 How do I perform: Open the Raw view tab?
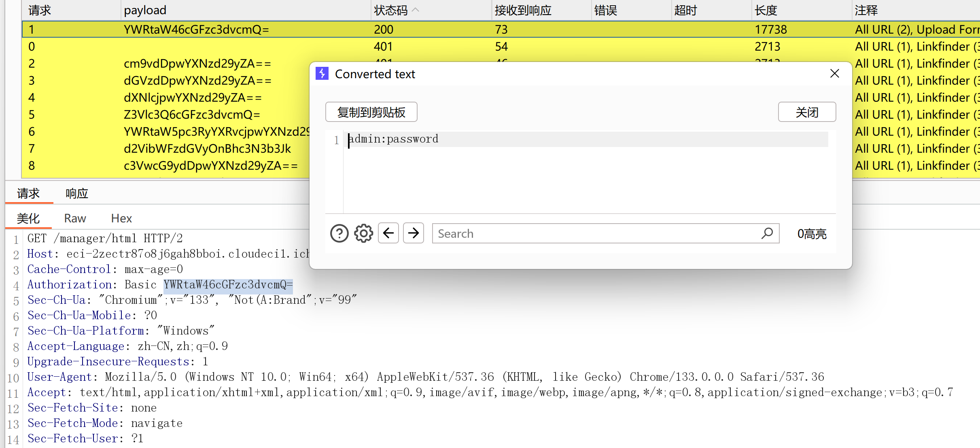click(75, 219)
